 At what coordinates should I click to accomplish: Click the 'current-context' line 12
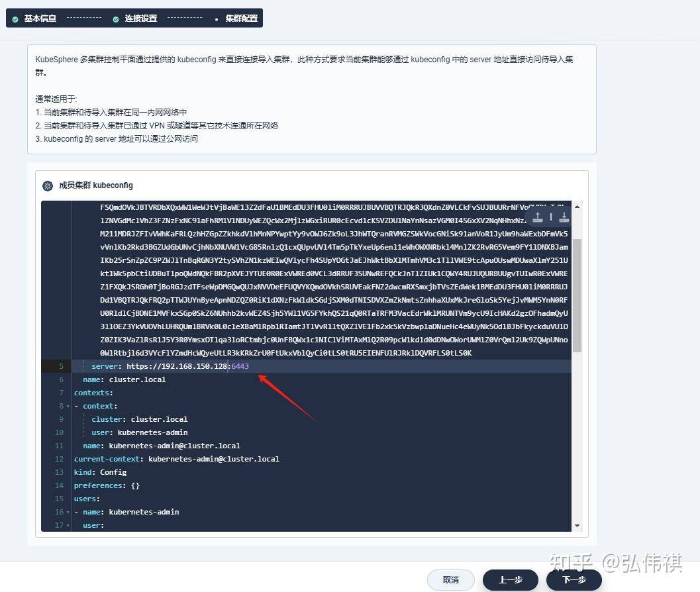pyautogui.click(x=176, y=459)
